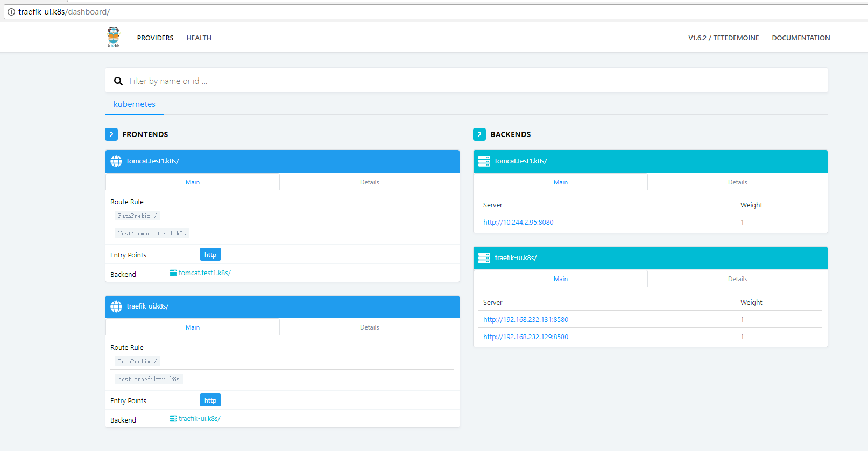Open the Health page
Screen dimensions: 868x451
pyautogui.click(x=199, y=38)
